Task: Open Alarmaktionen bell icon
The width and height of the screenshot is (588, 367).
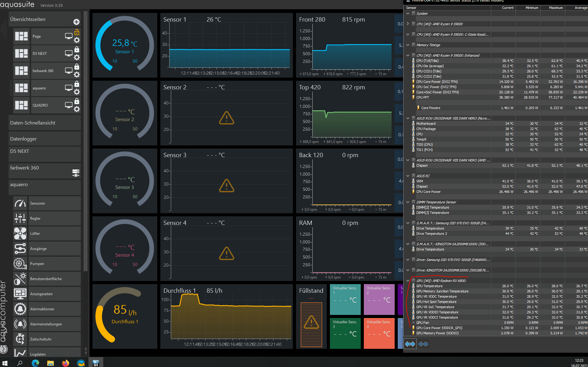Action: pos(20,309)
